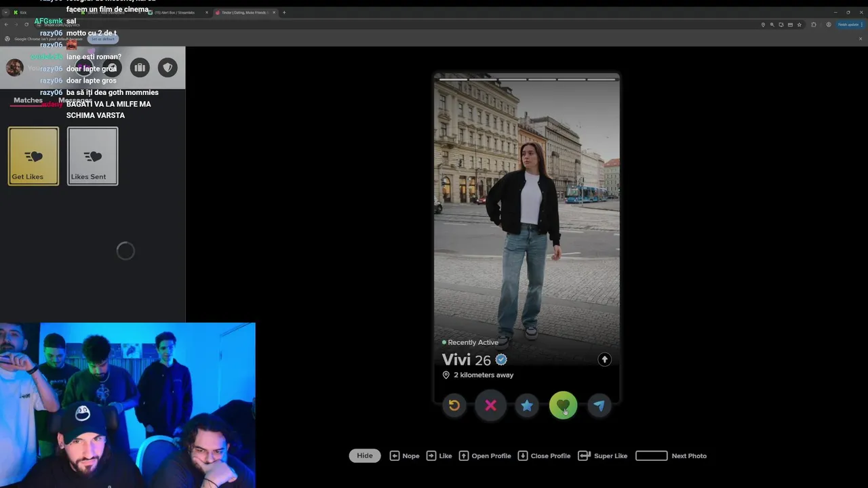Click the verified badge next to Vivi
Screen dimensions: 868x488
click(x=501, y=360)
